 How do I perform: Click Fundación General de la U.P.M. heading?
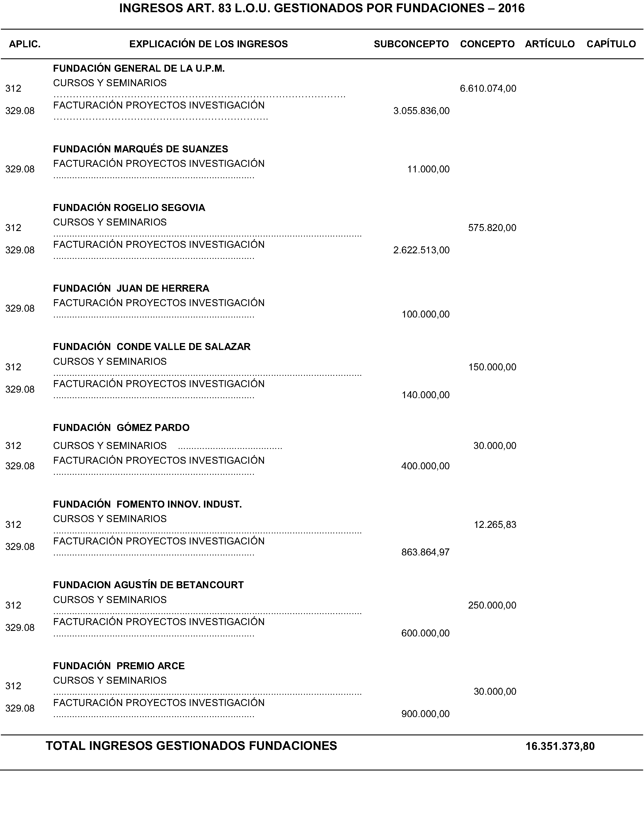coord(139,68)
